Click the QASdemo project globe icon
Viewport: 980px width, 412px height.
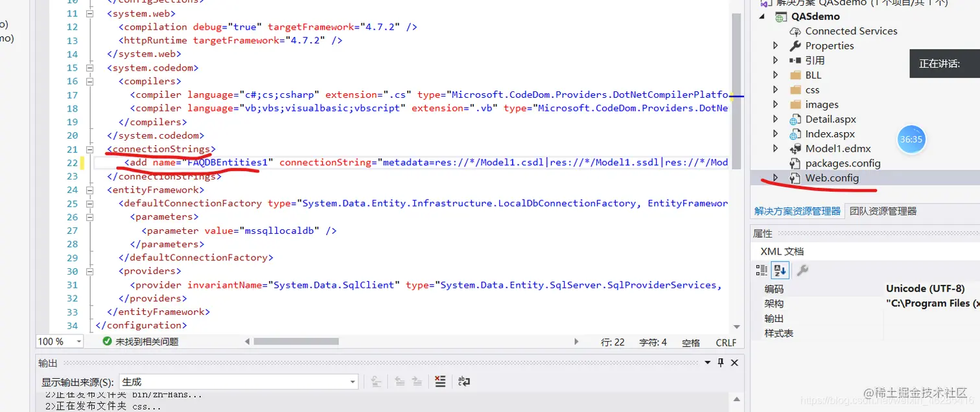[x=781, y=17]
